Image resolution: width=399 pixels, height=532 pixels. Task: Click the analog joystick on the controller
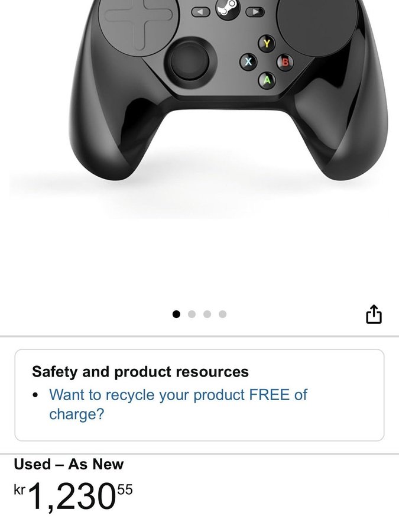(190, 60)
